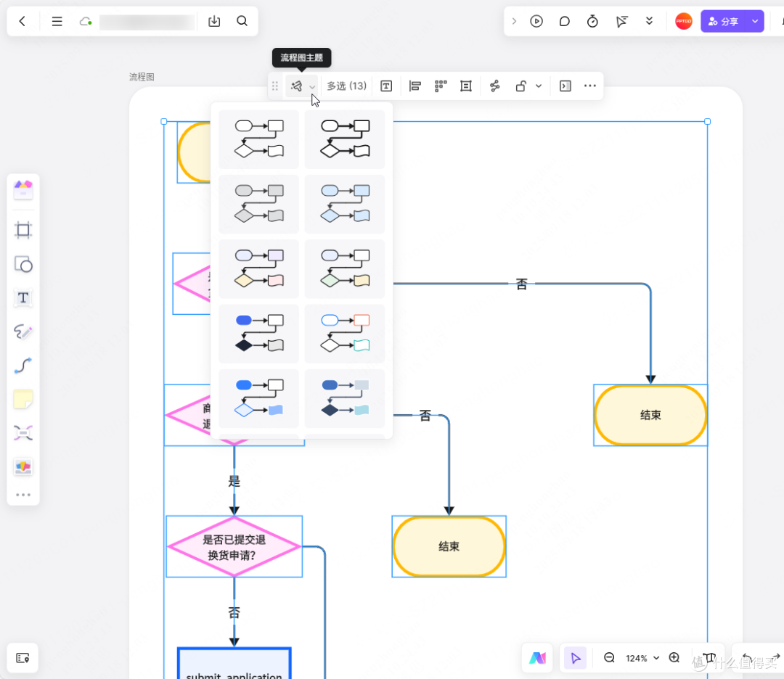The height and width of the screenshot is (679, 784).
Task: Open the user avatar profile
Action: [x=684, y=21]
